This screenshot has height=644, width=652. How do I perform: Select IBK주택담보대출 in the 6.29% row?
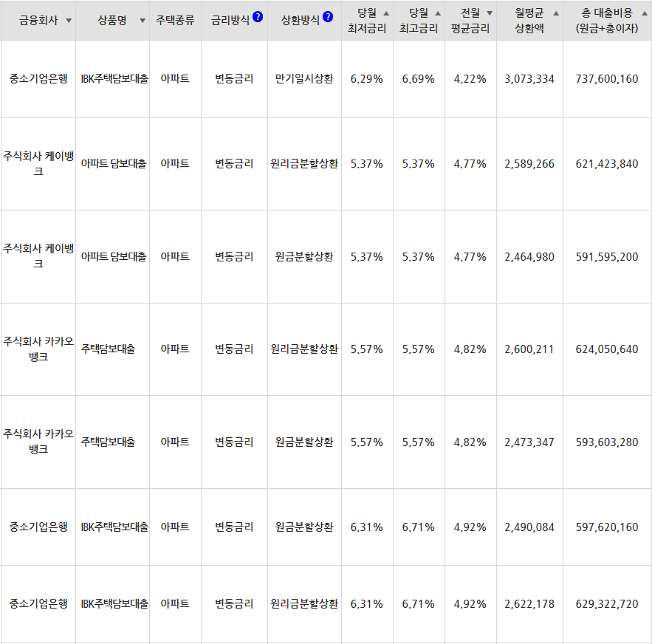[x=114, y=78]
